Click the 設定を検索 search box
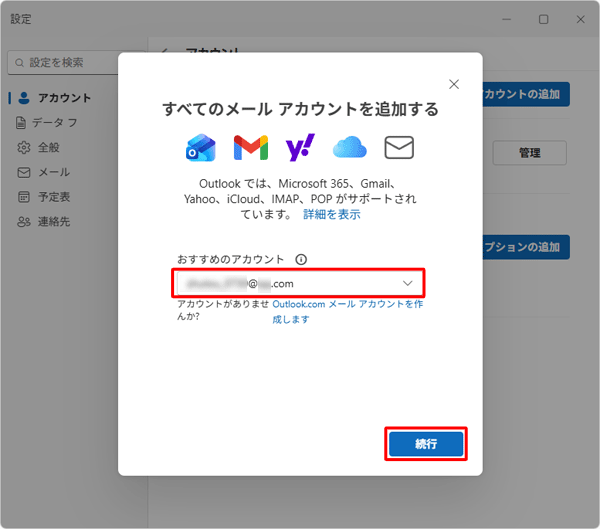The width and height of the screenshot is (600, 529). click(63, 62)
